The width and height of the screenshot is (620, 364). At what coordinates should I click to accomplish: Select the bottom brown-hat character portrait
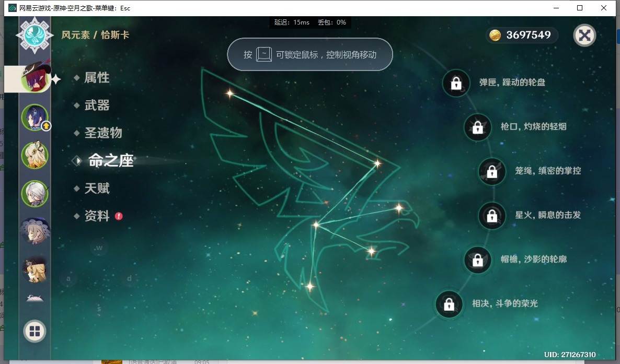pos(35,269)
